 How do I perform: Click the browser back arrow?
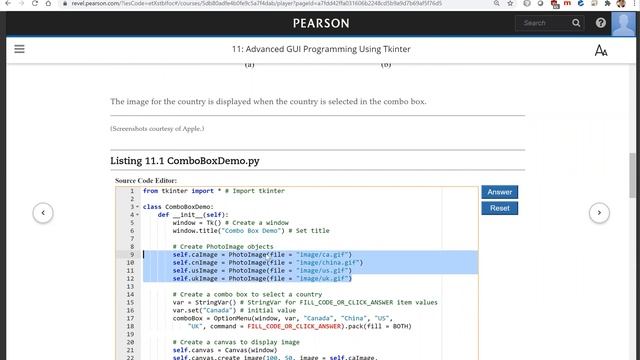point(8,3)
